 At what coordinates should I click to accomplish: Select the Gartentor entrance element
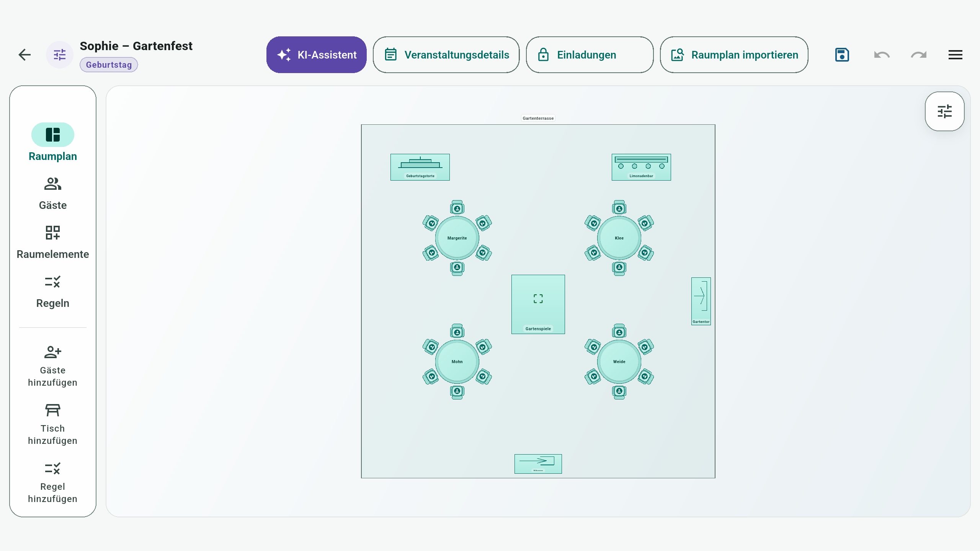(701, 301)
